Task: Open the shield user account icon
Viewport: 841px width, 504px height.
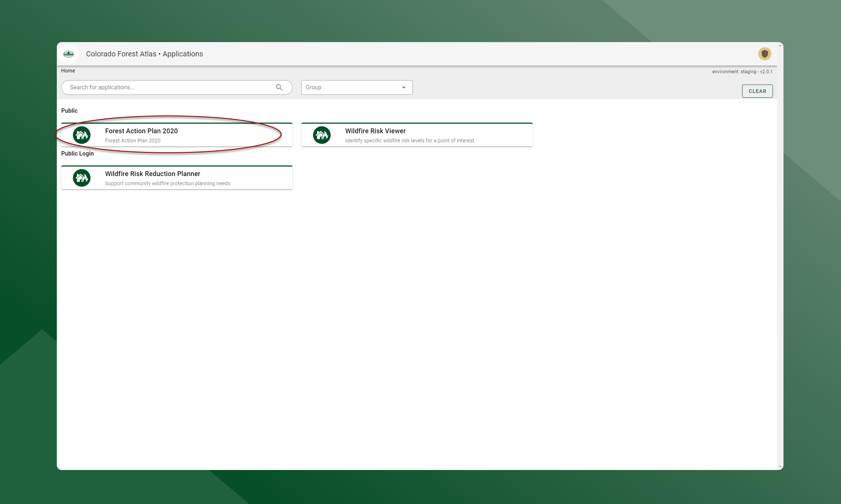Action: pyautogui.click(x=764, y=54)
